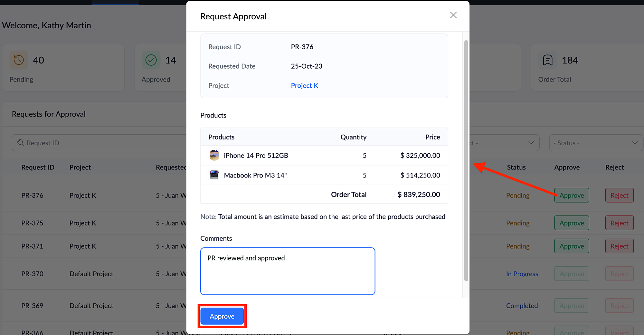Approve request PR-371
The image size is (644, 335).
pos(572,246)
